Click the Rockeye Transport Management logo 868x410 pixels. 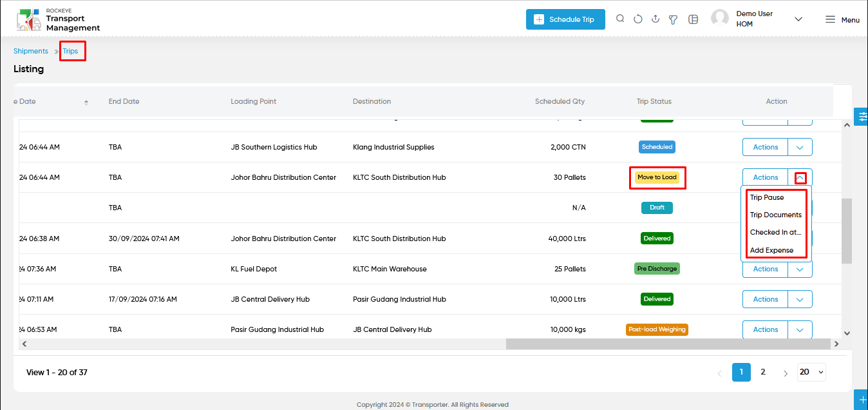point(59,20)
